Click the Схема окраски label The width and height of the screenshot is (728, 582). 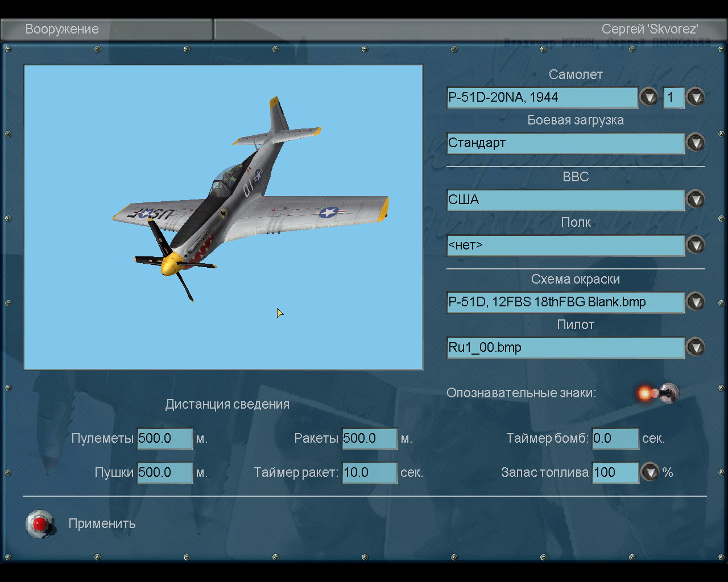point(576,280)
